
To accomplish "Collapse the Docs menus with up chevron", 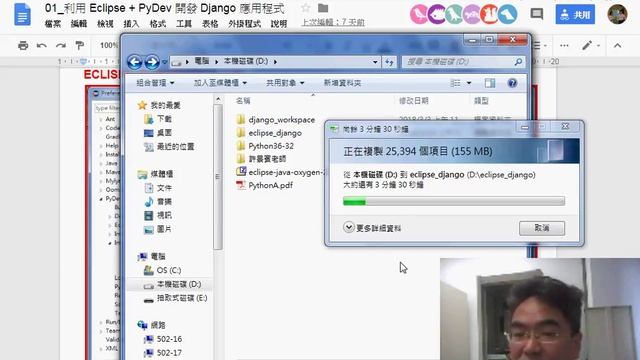I will point(618,45).
